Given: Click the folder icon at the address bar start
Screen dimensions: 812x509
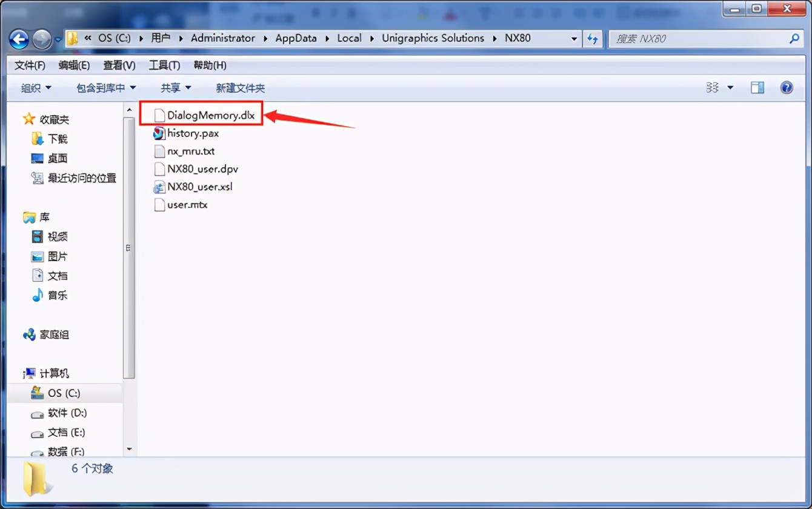Looking at the screenshot, I should click(73, 39).
